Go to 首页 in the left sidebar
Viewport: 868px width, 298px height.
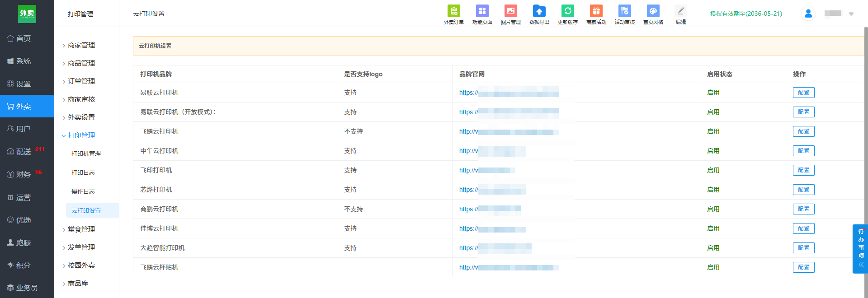tap(27, 38)
